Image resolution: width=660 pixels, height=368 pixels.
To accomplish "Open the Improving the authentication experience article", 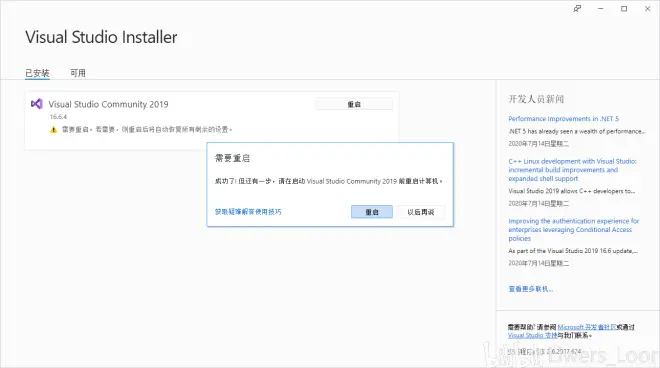I will 574,229.
